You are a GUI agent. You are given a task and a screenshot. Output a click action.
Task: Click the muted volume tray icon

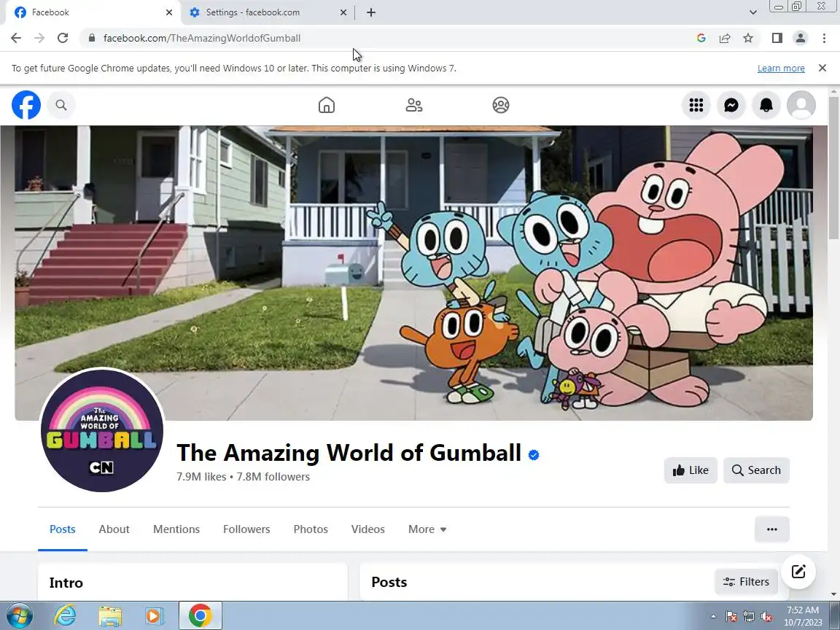[x=766, y=617]
